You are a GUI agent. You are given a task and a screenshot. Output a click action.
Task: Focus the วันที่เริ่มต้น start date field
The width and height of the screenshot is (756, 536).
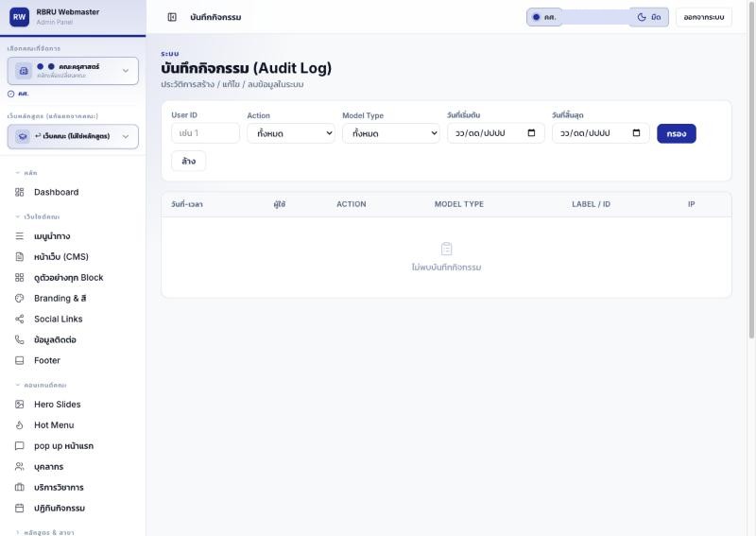(496, 133)
